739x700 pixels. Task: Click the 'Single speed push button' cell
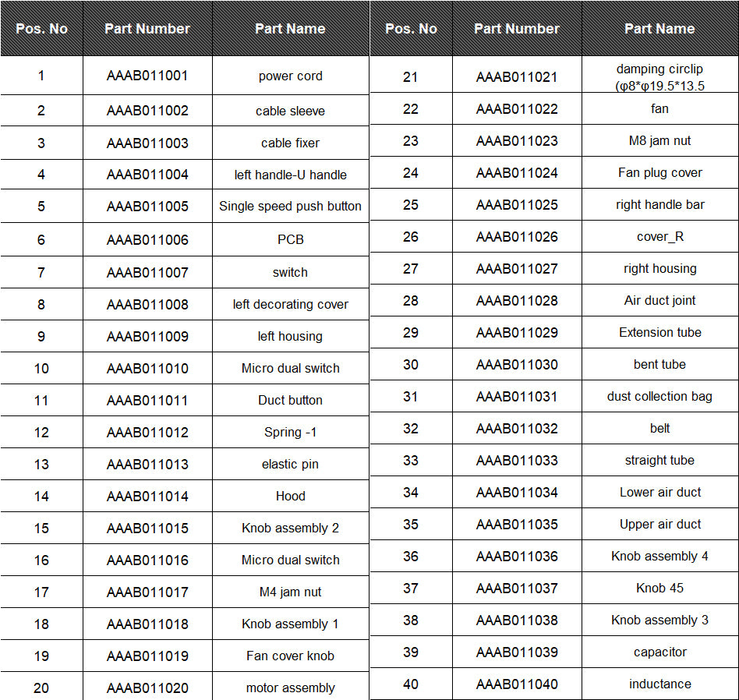click(290, 206)
